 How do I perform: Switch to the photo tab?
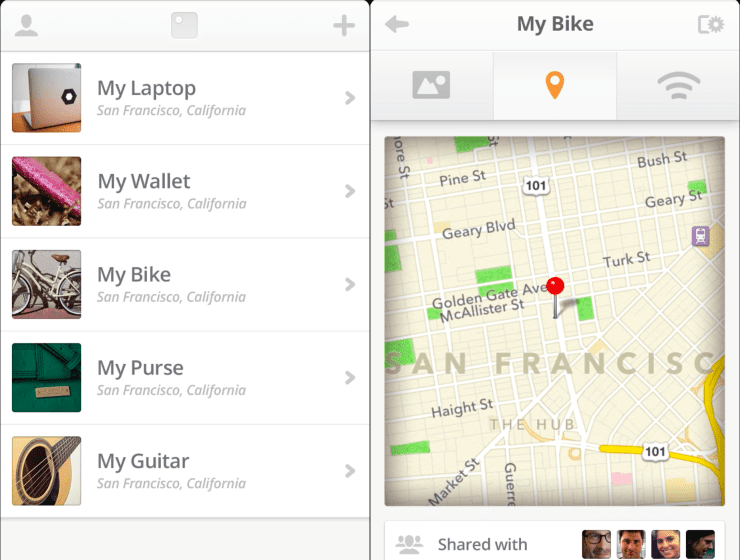431,86
